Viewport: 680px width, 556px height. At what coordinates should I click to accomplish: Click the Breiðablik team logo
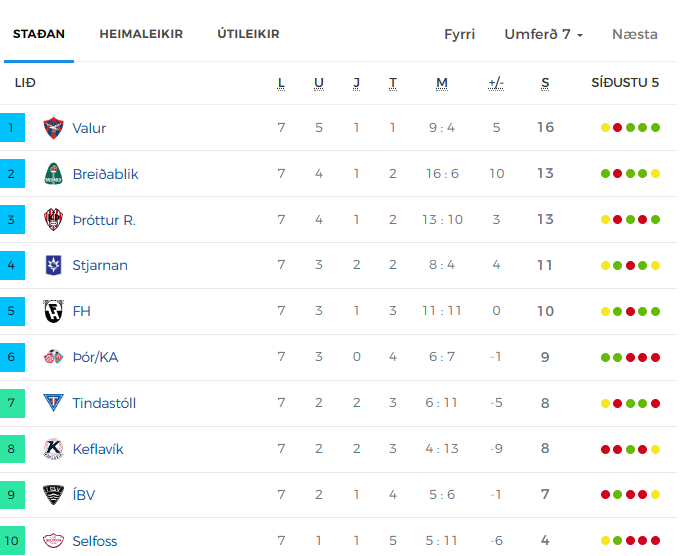point(53,174)
